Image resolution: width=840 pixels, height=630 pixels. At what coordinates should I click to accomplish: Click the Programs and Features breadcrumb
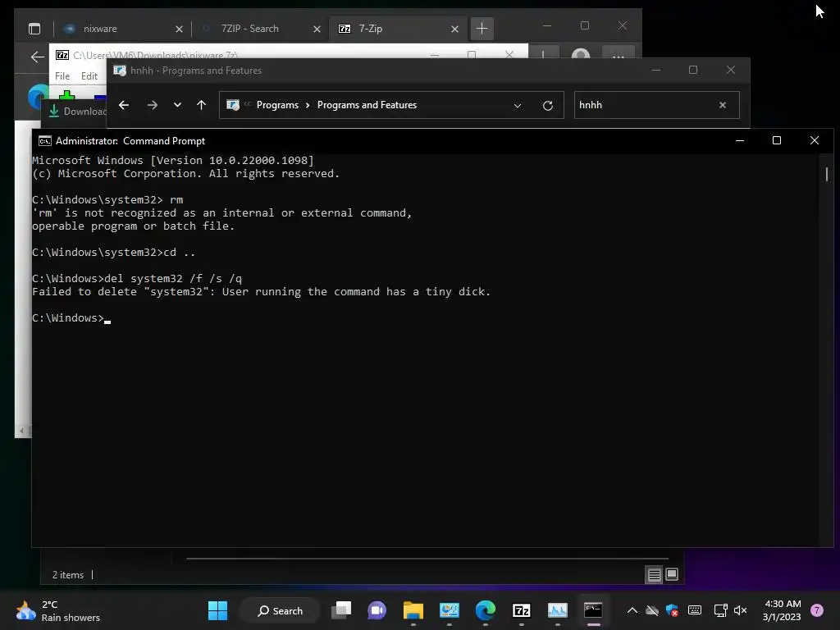367,105
